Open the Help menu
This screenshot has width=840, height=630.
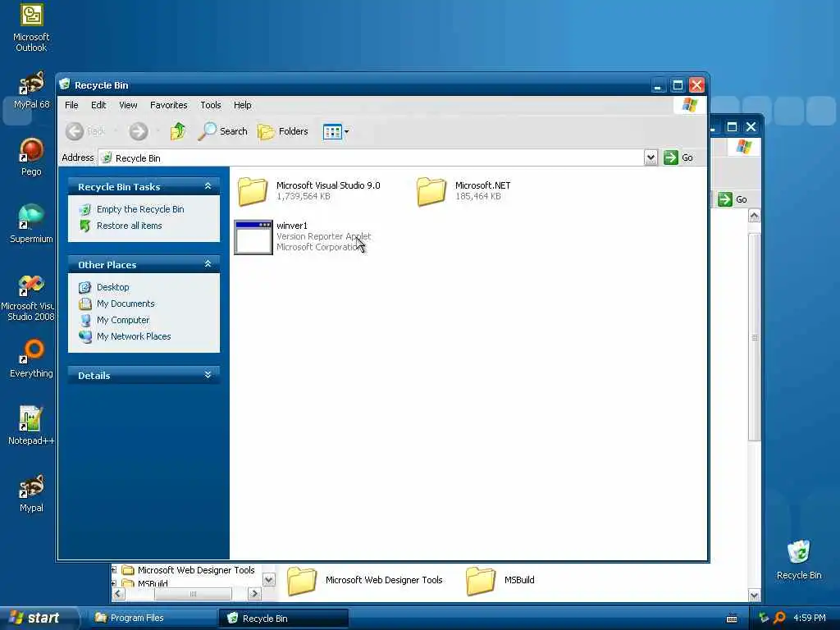[x=242, y=105]
